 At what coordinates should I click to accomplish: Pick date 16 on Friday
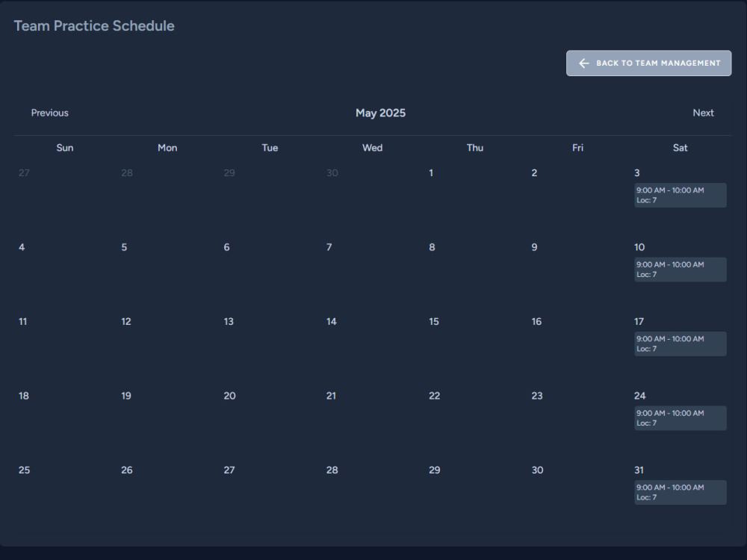(x=536, y=321)
